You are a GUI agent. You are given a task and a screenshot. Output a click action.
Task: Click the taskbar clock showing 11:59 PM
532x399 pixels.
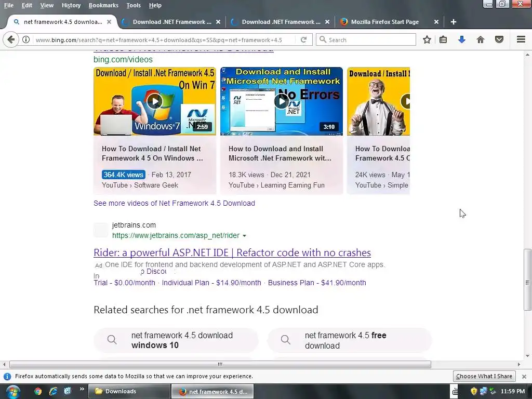point(513,391)
